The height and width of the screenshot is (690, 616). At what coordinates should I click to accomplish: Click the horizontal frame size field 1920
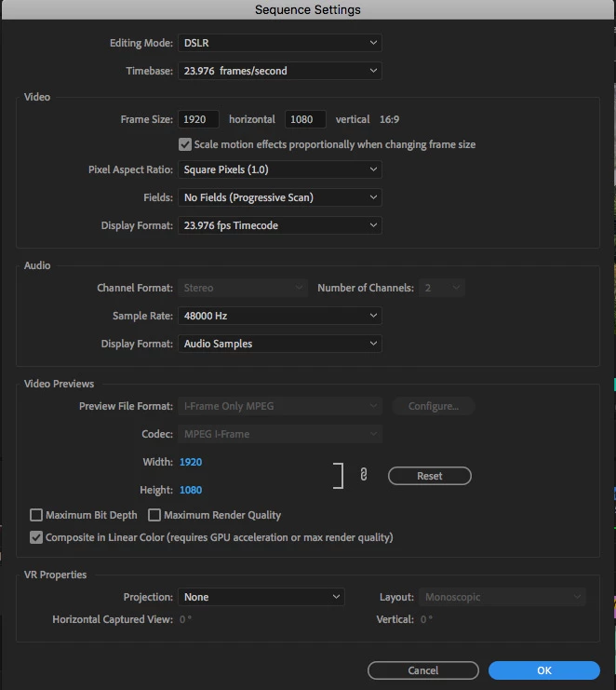198,119
